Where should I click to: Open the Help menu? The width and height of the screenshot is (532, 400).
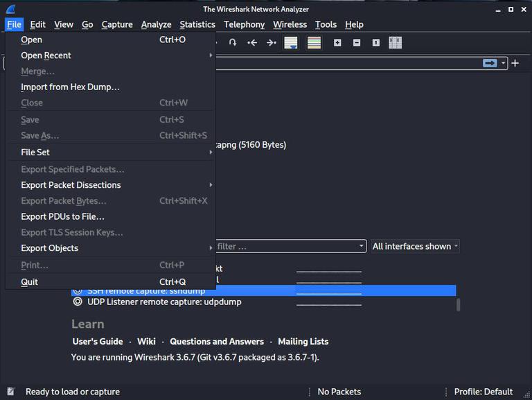354,24
